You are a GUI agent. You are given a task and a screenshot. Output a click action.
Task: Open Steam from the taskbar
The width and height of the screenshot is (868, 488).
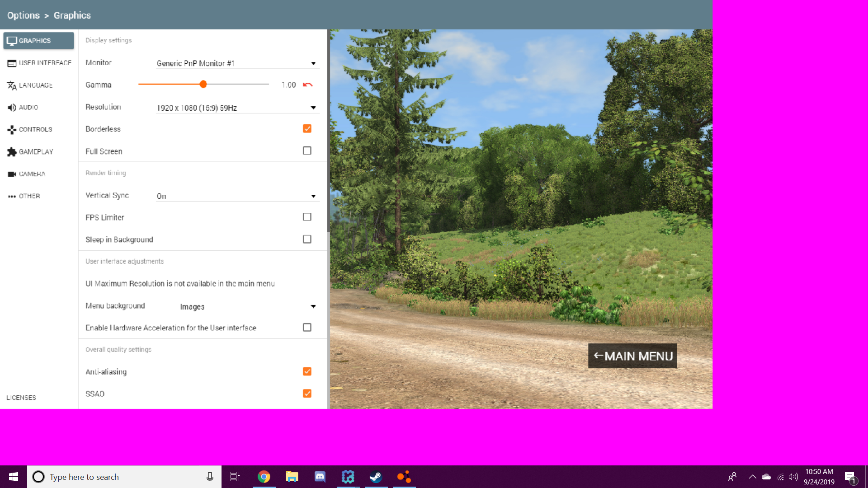(x=376, y=477)
